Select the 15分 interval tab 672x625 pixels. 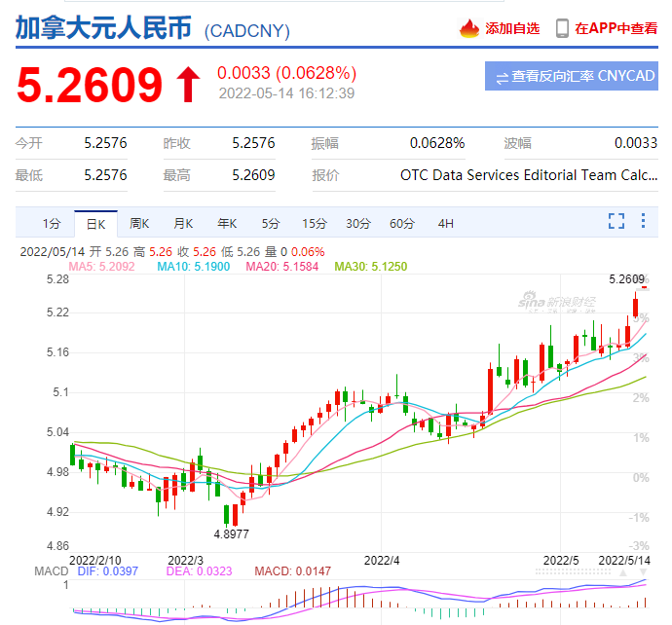tap(315, 223)
